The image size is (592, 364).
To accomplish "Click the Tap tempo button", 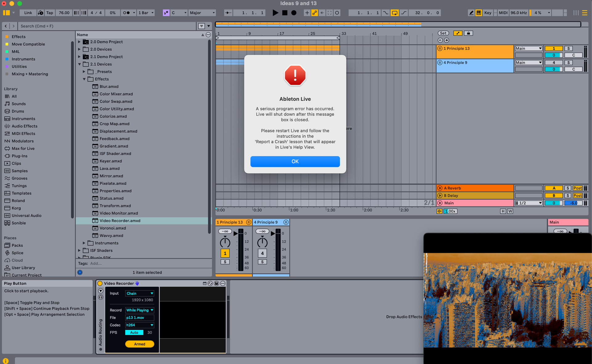I will pos(49,13).
